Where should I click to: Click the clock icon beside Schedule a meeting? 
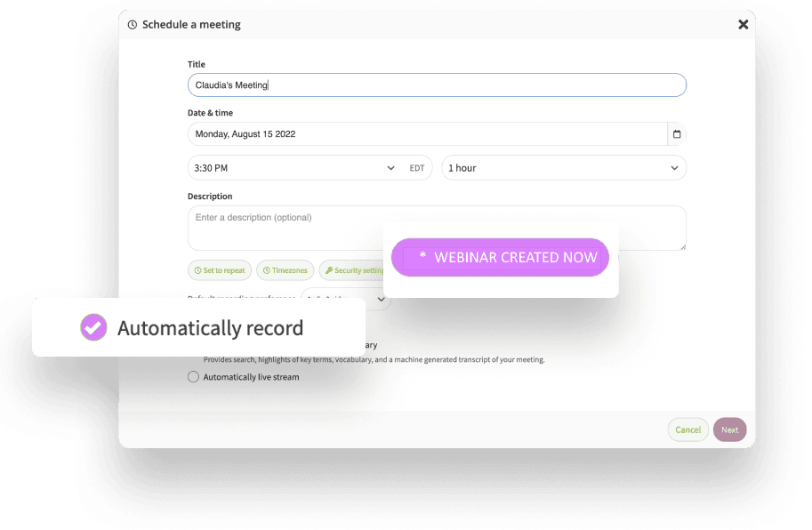tap(133, 25)
